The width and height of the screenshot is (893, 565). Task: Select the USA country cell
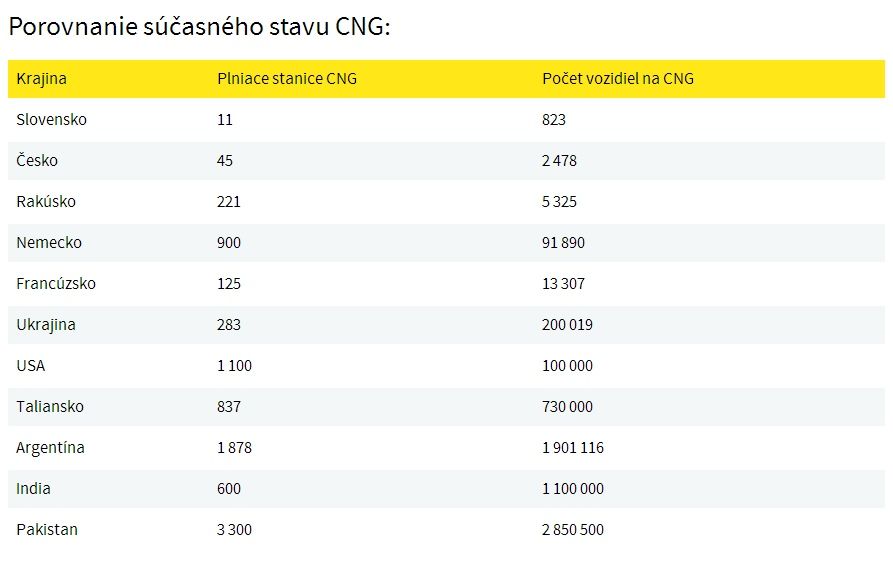[x=30, y=366]
